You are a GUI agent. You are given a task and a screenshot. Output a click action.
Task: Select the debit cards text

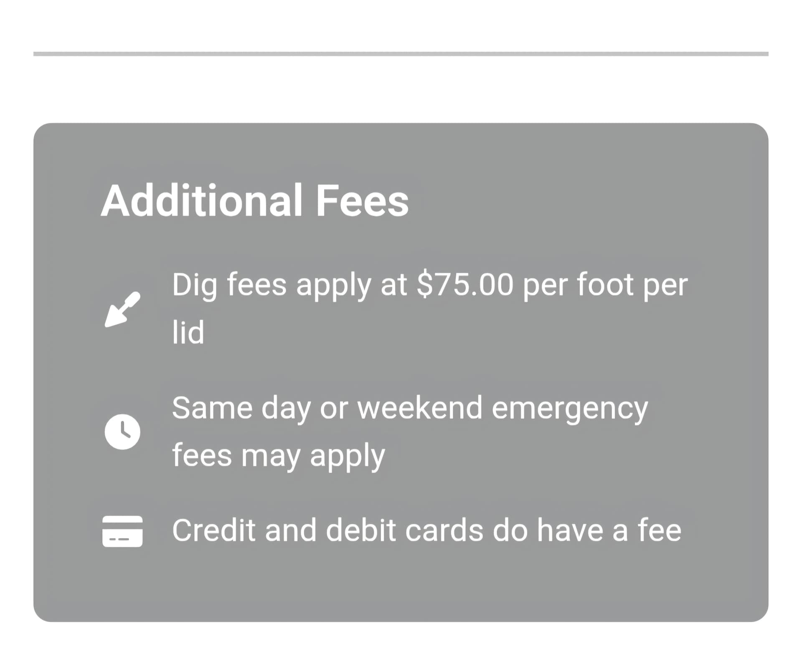click(404, 530)
